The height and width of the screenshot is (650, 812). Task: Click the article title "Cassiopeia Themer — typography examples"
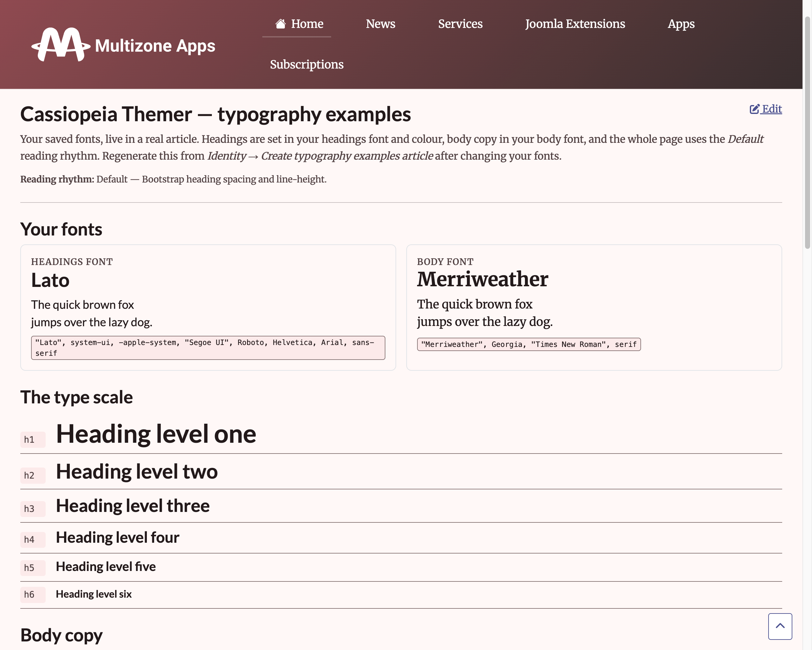215,114
